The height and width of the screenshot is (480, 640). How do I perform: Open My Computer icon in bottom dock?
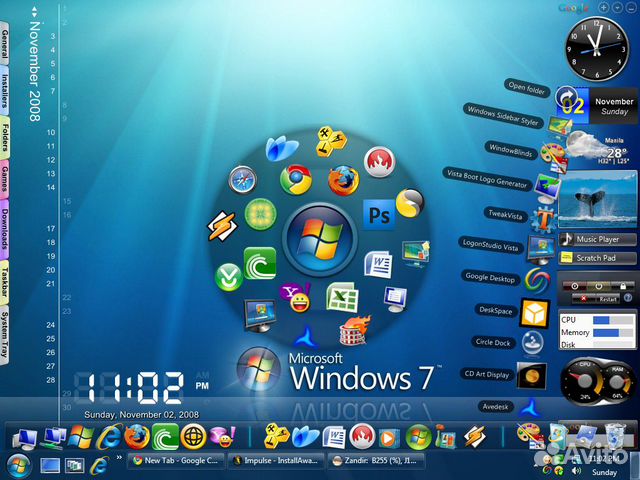pyautogui.click(x=25, y=439)
